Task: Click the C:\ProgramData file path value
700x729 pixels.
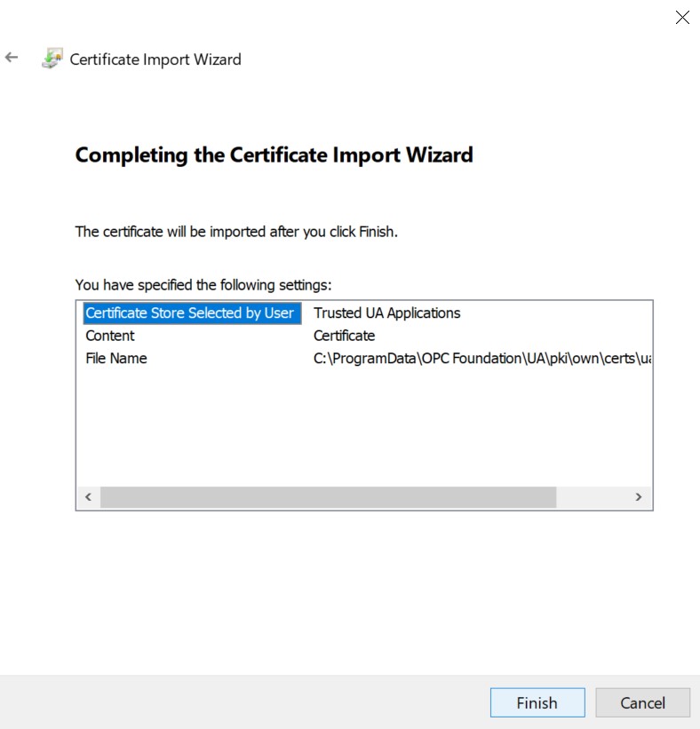Action: [481, 359]
